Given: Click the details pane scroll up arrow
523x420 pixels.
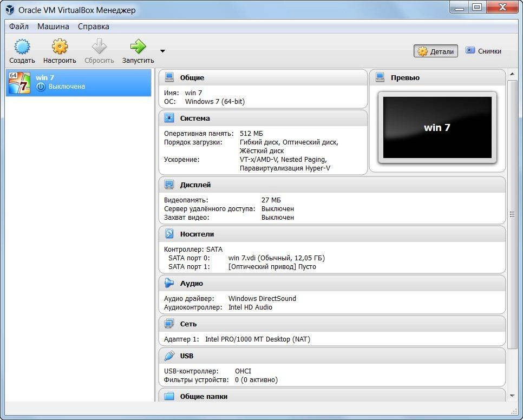Looking at the screenshot, I should (x=512, y=74).
